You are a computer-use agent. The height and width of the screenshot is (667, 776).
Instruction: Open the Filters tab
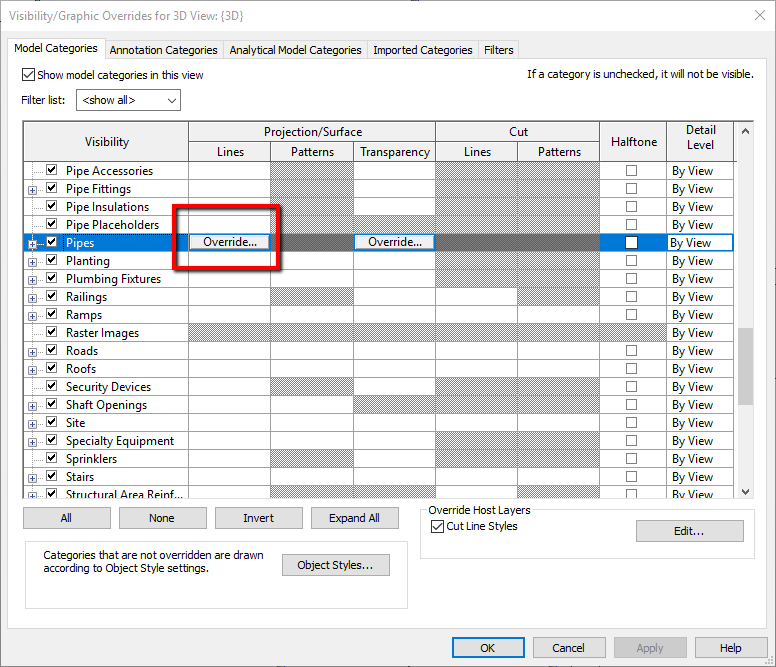pyautogui.click(x=498, y=50)
